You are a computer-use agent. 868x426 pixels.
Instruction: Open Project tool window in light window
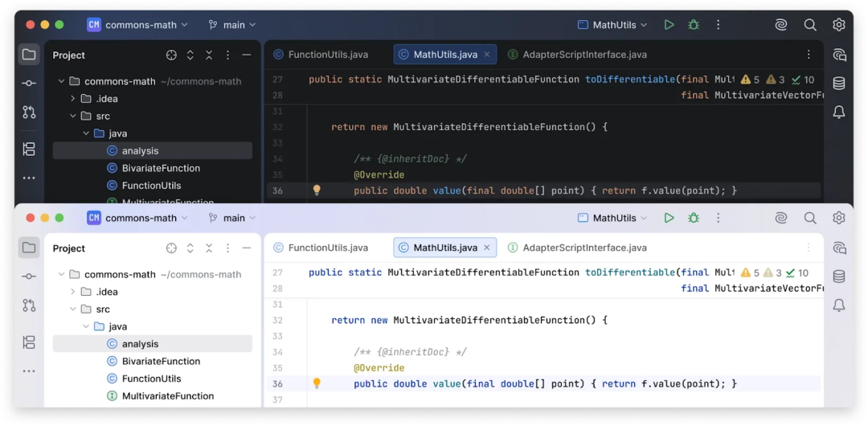(x=29, y=248)
